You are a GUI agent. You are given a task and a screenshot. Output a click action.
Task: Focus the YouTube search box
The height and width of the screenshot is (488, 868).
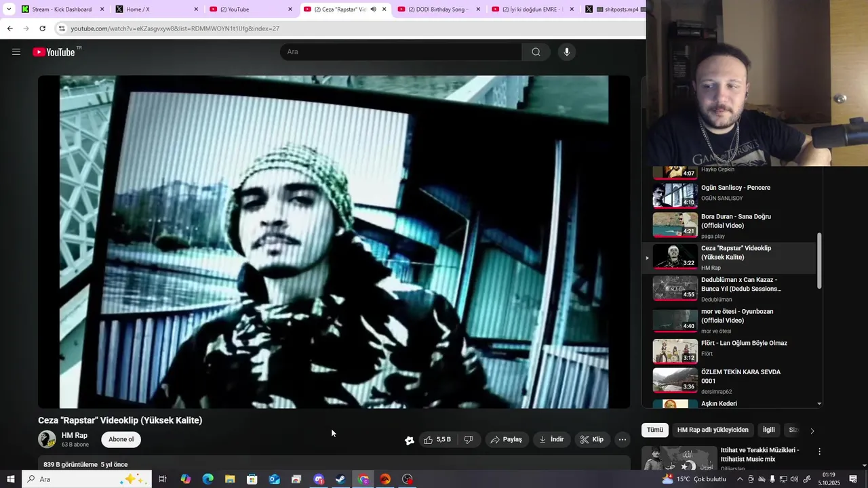[401, 52]
